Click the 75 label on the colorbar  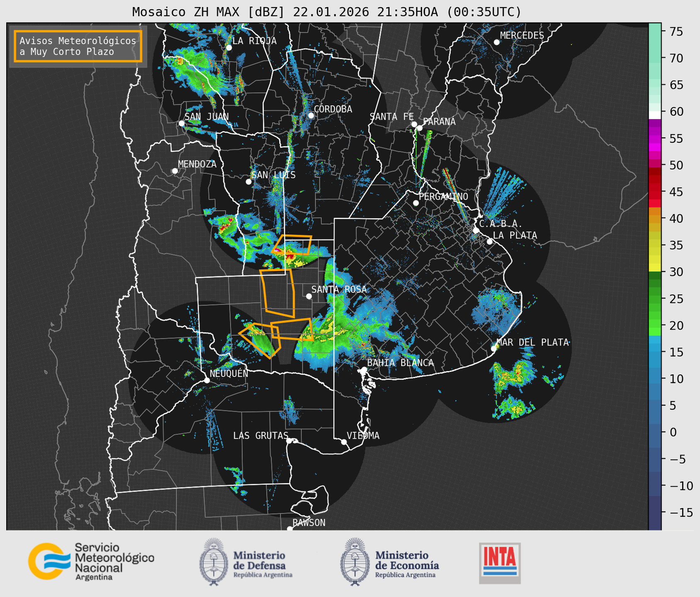pos(676,32)
